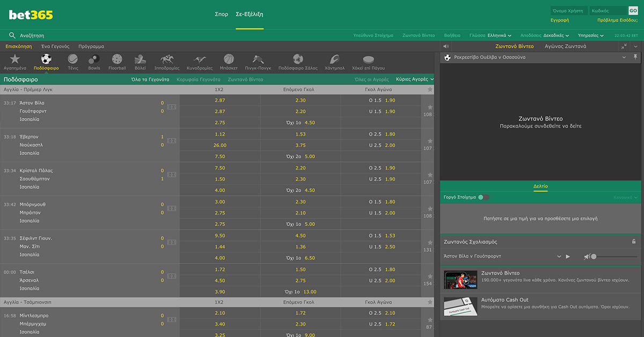
Task: Open the Επισκόπηση tab
Action: click(19, 47)
